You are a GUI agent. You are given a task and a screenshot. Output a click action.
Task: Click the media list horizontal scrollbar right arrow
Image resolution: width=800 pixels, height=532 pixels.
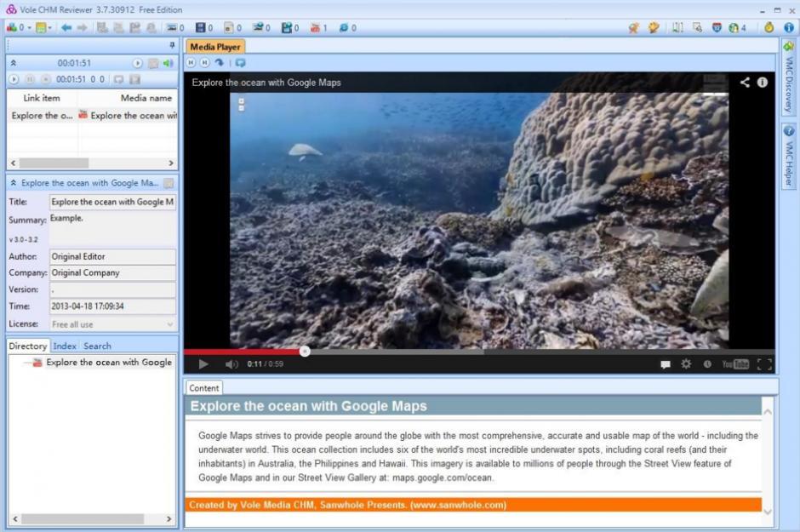coord(171,163)
